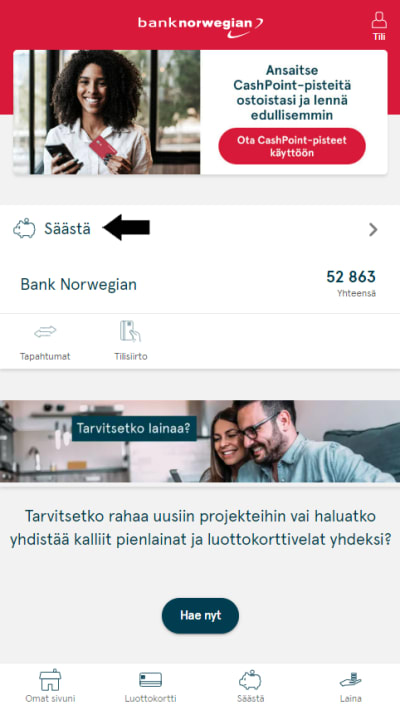This screenshot has width=400, height=710.
Task: Click the Hae nyt button
Action: point(200,615)
